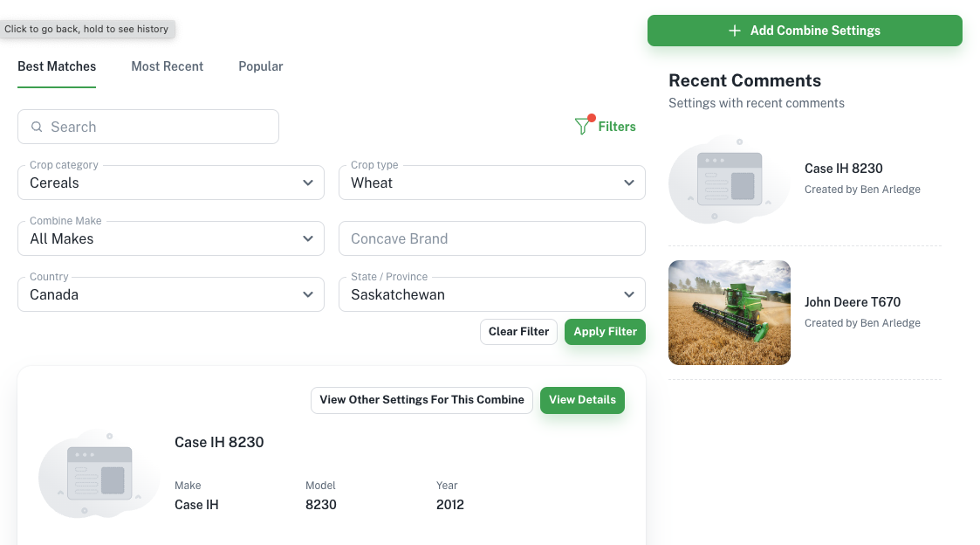Screen dimensions: 980x545
Task: Click the search magnifier icon
Action: (x=37, y=127)
